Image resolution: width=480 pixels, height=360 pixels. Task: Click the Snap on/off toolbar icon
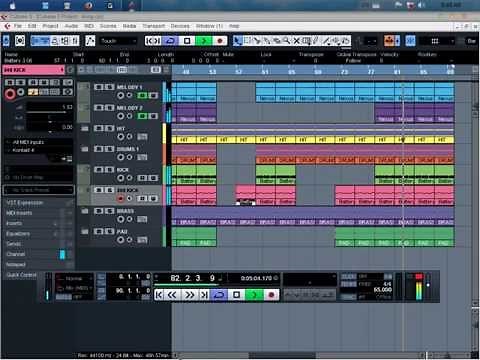tap(410, 41)
